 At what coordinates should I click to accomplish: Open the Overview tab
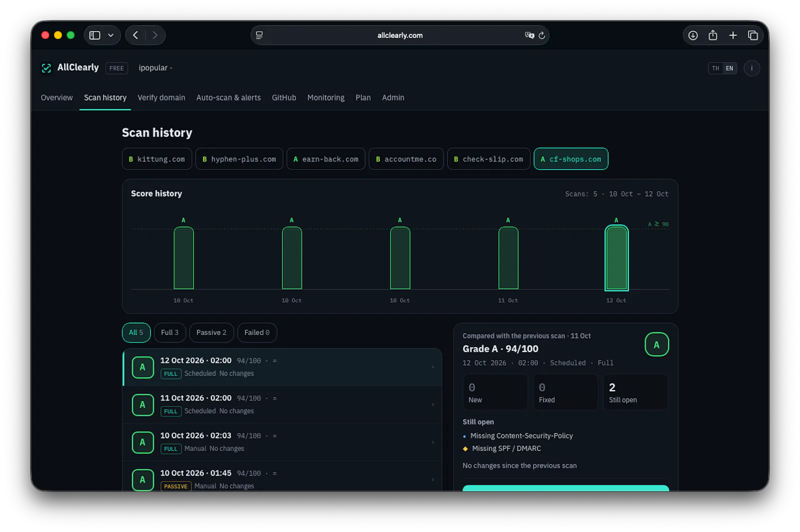click(x=56, y=97)
